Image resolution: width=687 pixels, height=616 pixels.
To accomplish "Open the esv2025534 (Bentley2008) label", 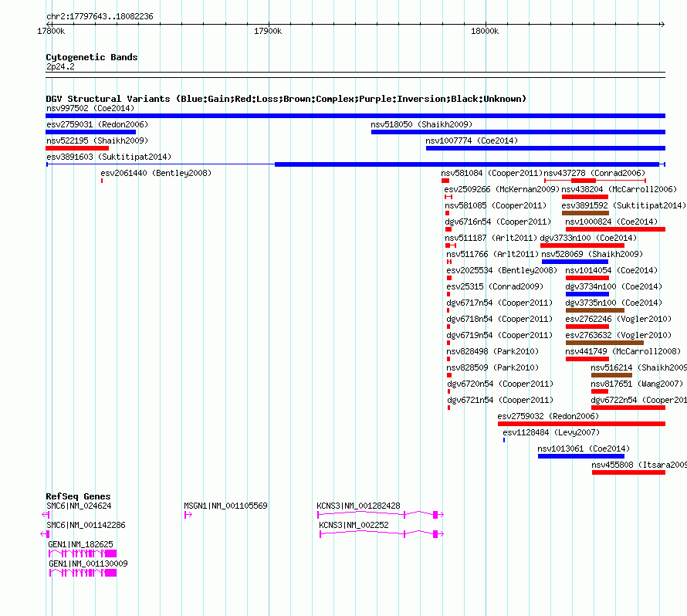I will coord(502,270).
